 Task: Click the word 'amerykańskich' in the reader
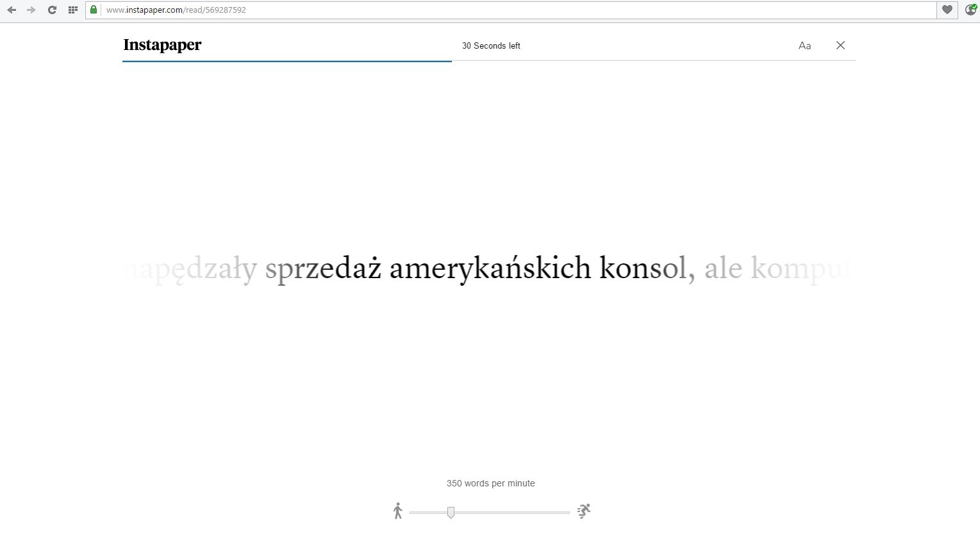[x=490, y=269]
